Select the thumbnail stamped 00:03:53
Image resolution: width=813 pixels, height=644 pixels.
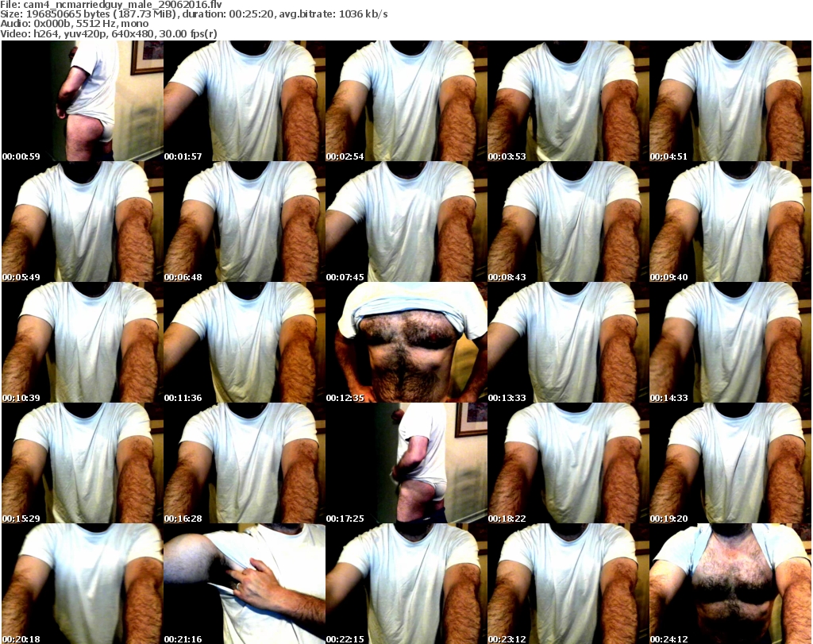coord(568,101)
